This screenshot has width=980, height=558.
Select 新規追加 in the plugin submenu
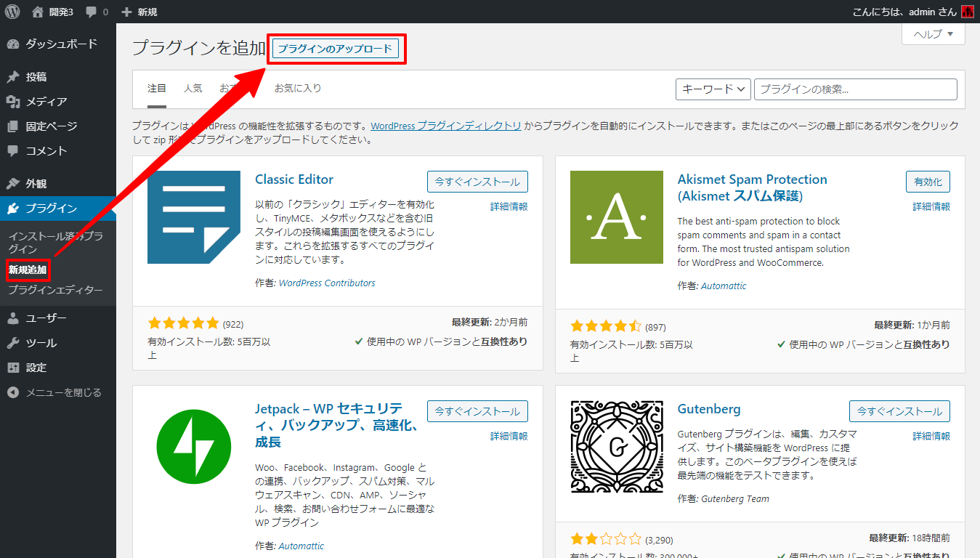coord(28,270)
